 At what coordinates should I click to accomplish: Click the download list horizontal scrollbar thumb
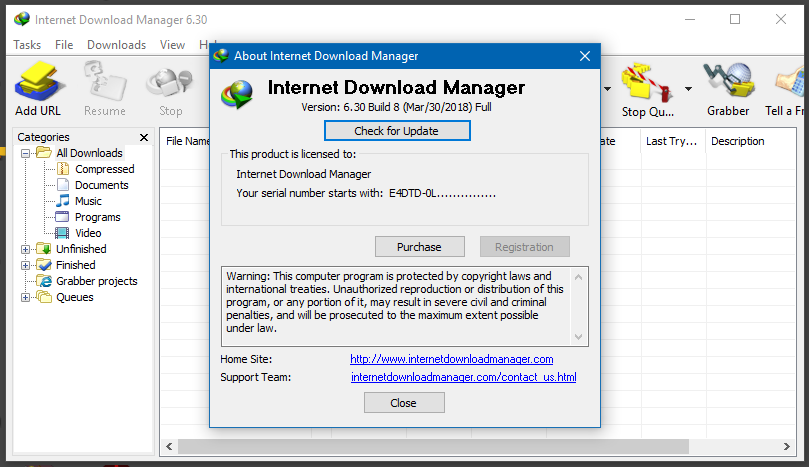tap(433, 446)
